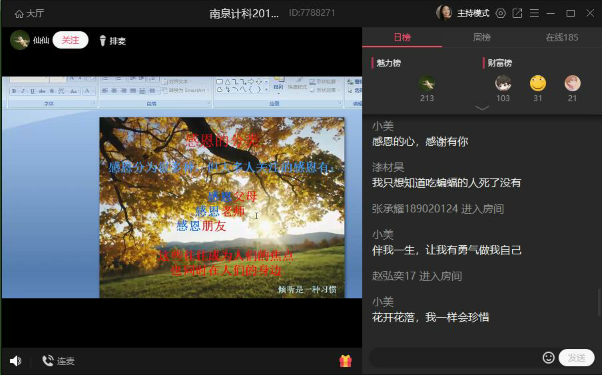Follow 仙仙 with the 关注 button

tap(70, 40)
